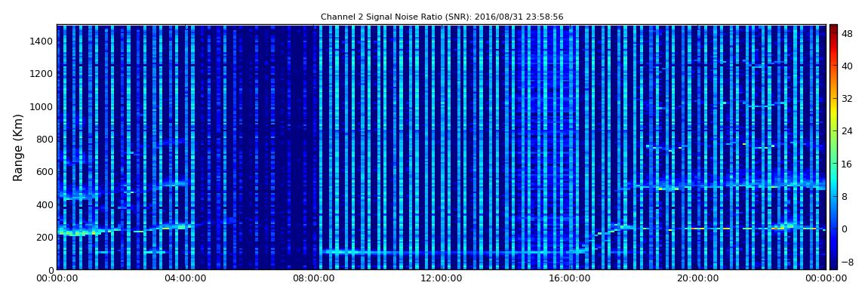Click the 1000 range tick label
The width and height of the screenshot is (868, 307).
42,107
